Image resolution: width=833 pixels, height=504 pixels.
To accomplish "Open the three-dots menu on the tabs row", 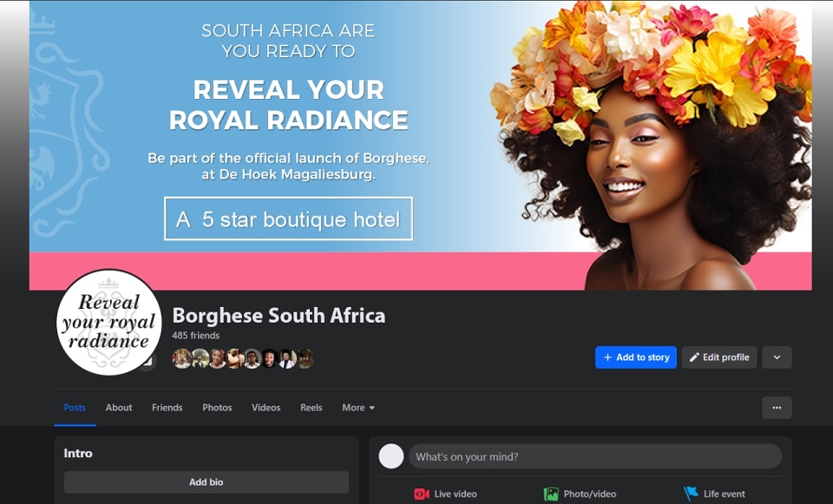I will click(777, 408).
